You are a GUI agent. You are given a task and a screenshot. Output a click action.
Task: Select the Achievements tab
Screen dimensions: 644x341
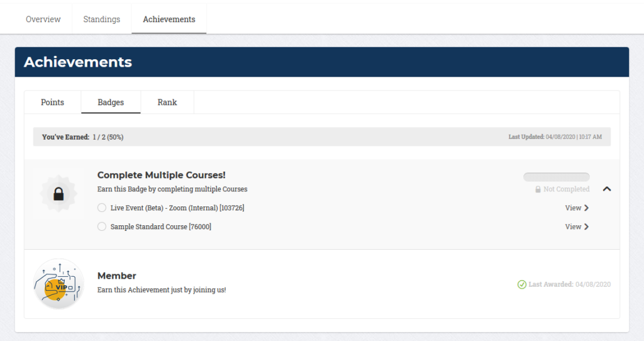169,20
